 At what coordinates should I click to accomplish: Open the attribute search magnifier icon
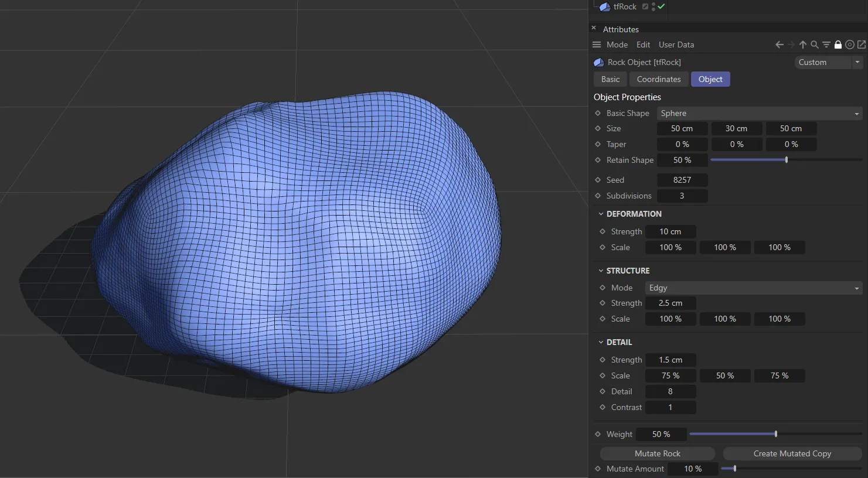[x=815, y=45]
